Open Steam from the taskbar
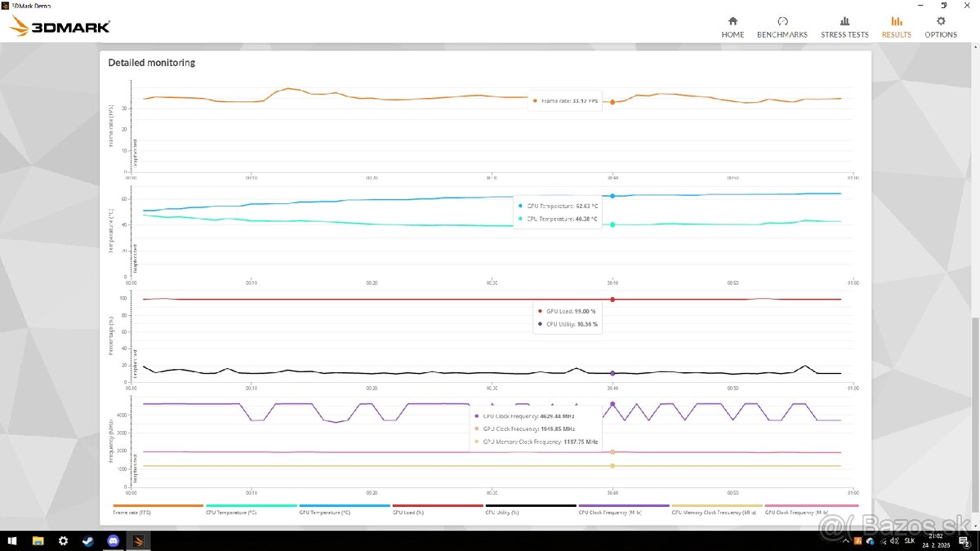The height and width of the screenshot is (551, 980). click(x=87, y=540)
